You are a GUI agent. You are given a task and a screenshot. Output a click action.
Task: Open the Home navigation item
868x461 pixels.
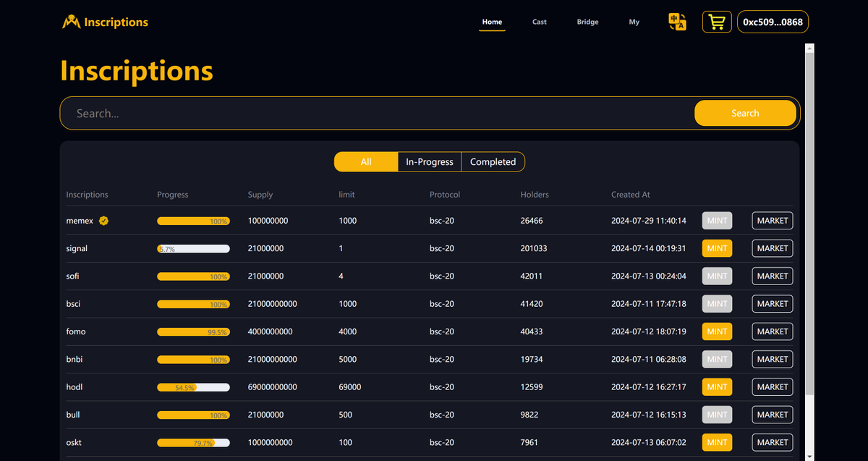pyautogui.click(x=492, y=22)
